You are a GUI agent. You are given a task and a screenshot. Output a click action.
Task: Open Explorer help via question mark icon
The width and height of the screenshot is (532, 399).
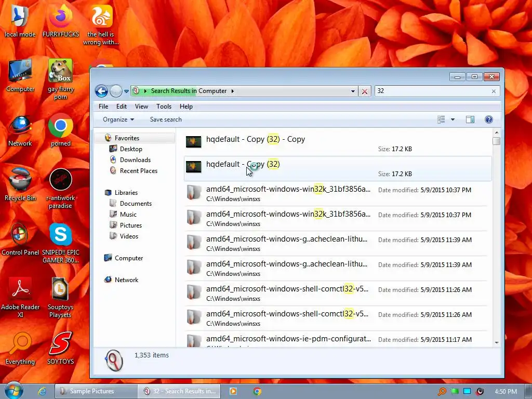(488, 119)
